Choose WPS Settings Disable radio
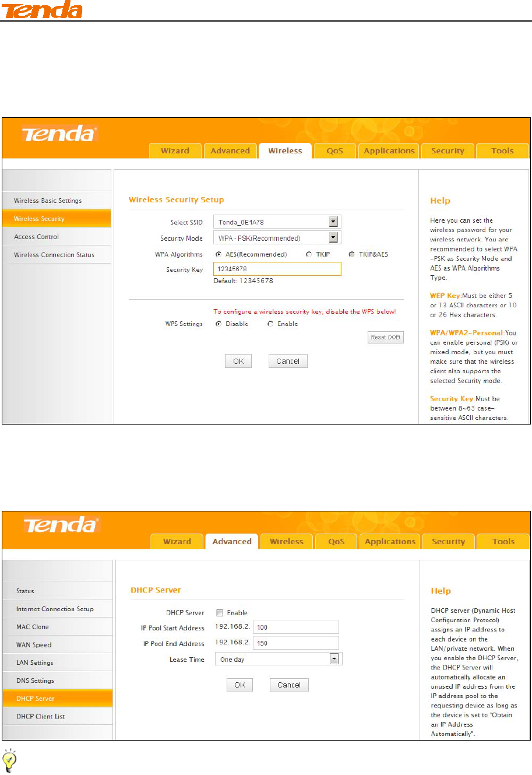 219,324
